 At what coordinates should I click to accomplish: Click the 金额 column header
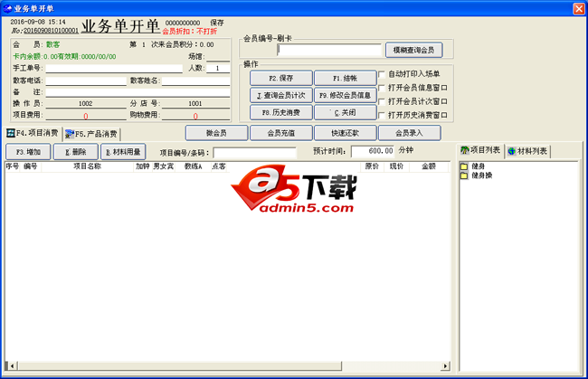pos(429,166)
